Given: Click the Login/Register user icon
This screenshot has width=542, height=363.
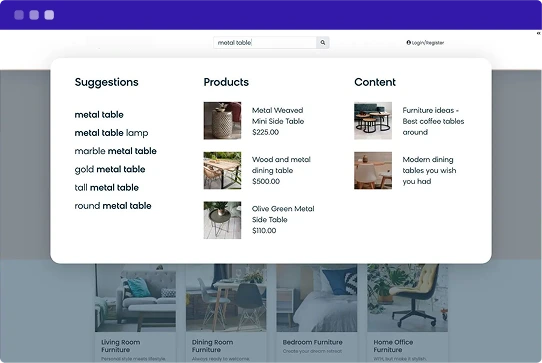Looking at the screenshot, I should pyautogui.click(x=409, y=43).
